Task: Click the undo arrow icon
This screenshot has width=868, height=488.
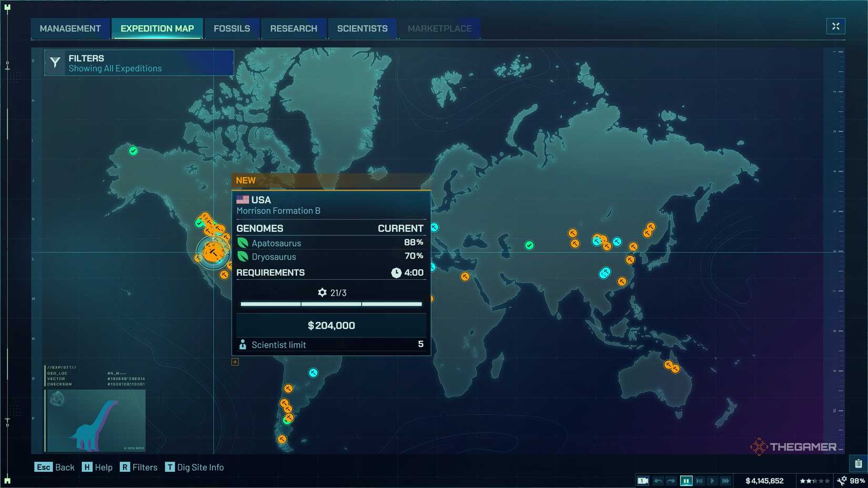Action: point(658,481)
